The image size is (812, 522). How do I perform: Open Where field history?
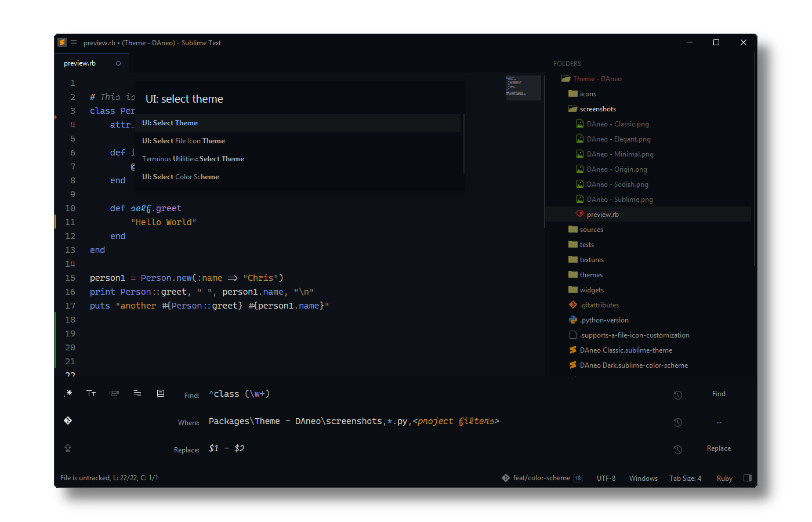coord(677,422)
